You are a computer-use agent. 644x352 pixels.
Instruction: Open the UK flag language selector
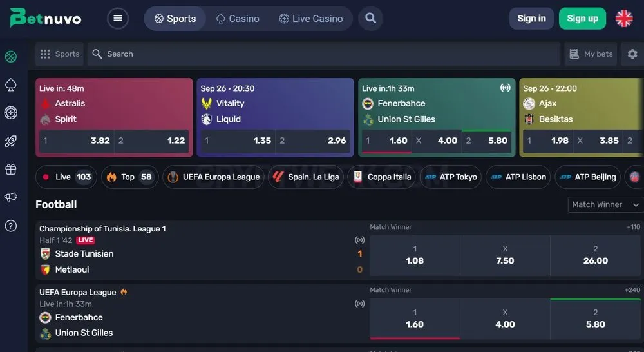click(624, 19)
